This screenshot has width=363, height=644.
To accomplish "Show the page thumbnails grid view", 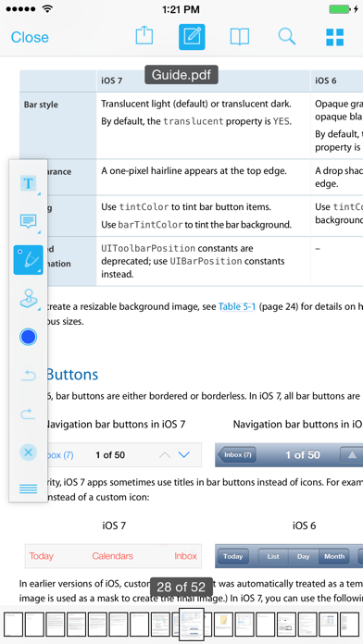I will (334, 37).
